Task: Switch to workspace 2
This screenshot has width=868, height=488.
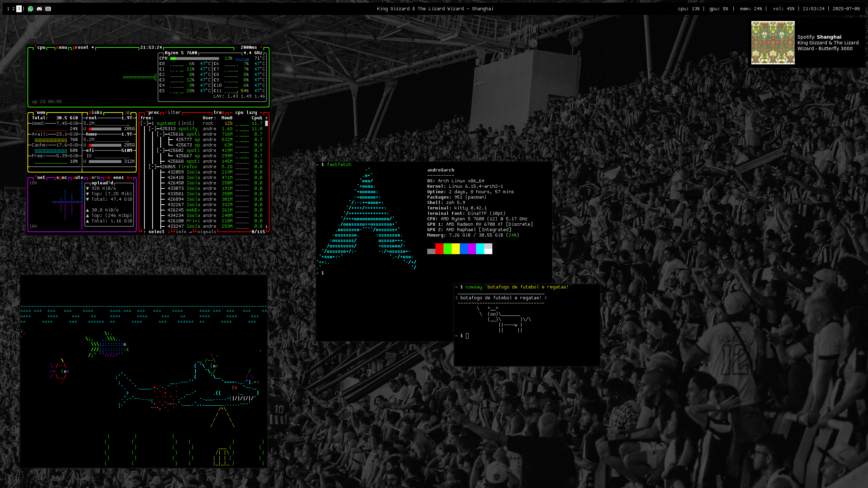Action: [x=14, y=9]
